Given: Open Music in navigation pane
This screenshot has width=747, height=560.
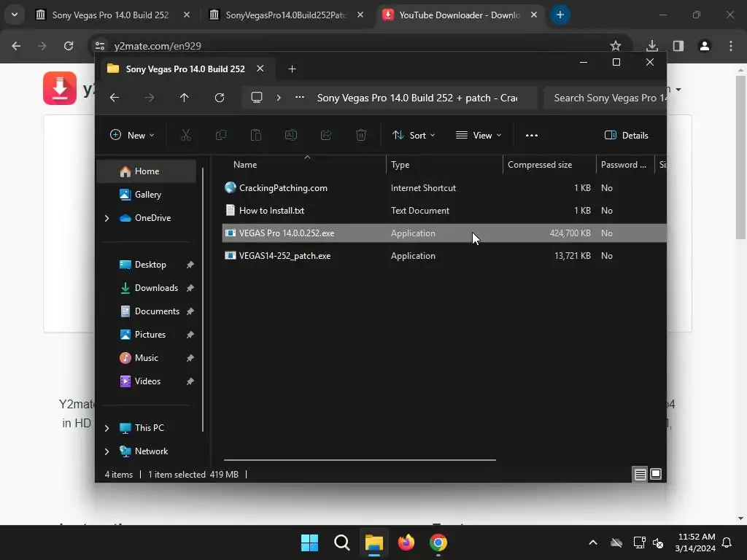Looking at the screenshot, I should (147, 357).
